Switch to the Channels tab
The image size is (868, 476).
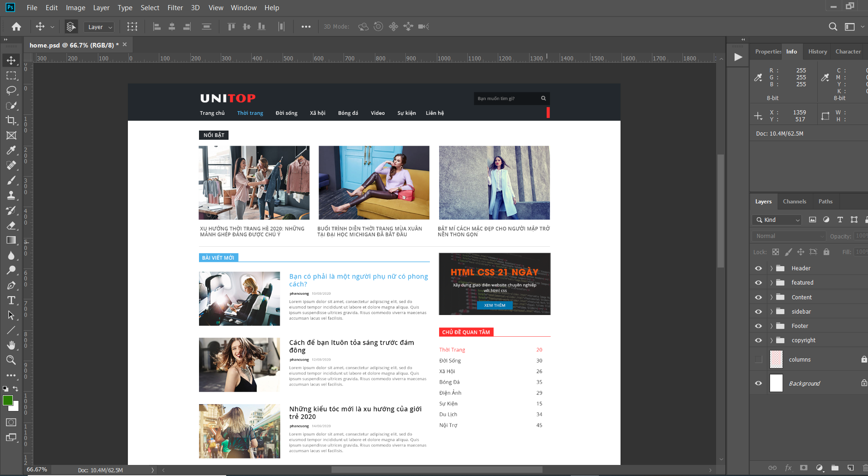click(795, 201)
